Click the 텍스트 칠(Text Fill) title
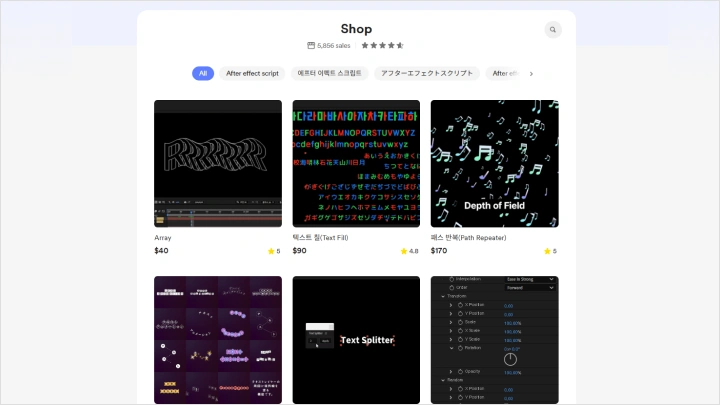The width and height of the screenshot is (720, 405). [321, 238]
